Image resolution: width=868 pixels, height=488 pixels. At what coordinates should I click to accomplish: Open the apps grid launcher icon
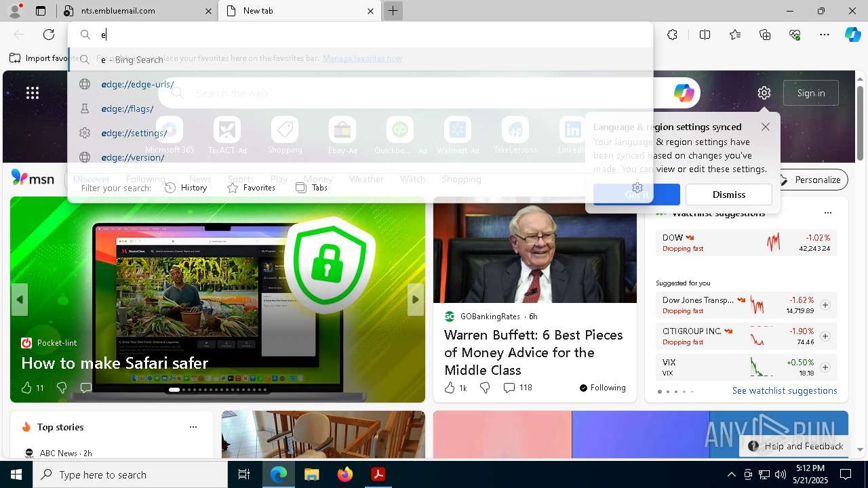point(33,93)
